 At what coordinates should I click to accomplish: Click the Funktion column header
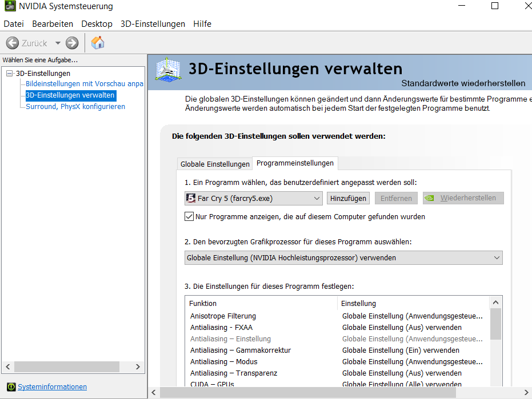coord(261,304)
